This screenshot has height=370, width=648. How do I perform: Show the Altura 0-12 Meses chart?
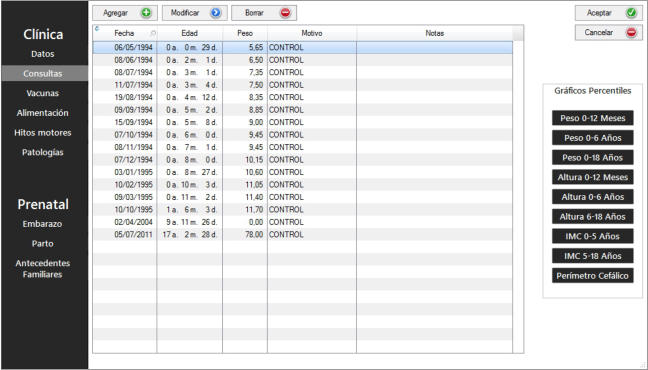click(x=593, y=177)
